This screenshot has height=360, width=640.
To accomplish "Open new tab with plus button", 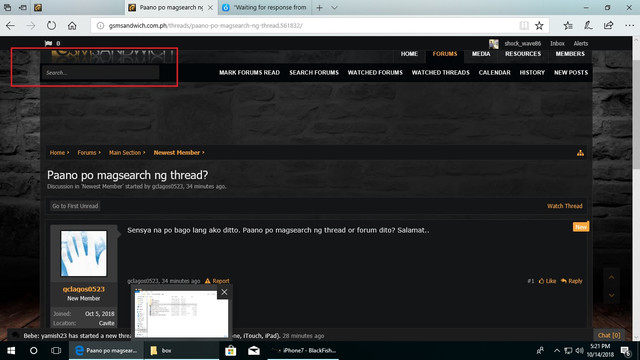I will 320,7.
